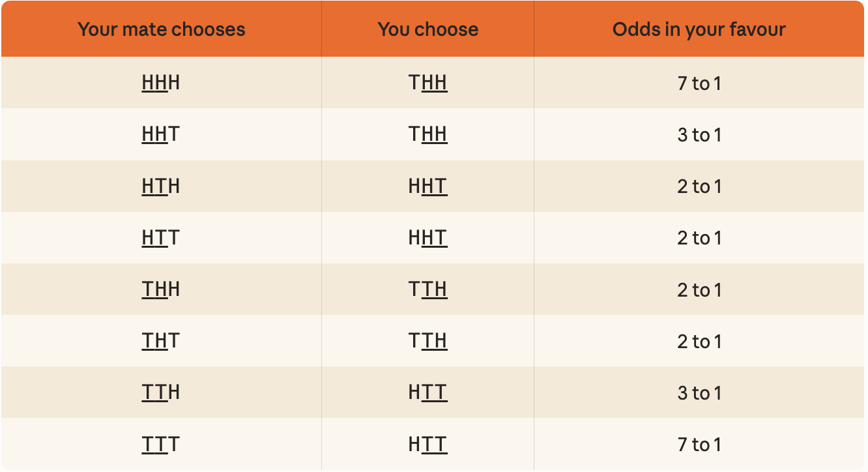Select the TTH cell under mate's choices
The height and width of the screenshot is (472, 868).
point(161,392)
